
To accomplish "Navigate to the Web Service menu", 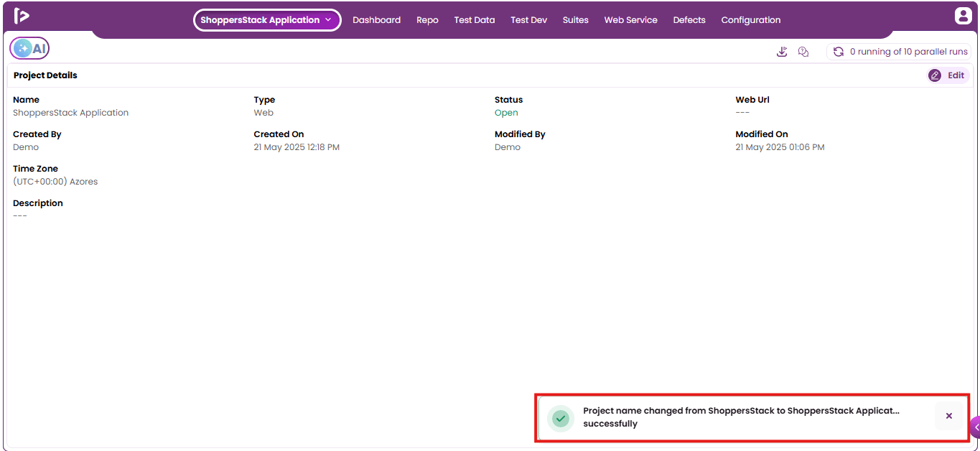I will (x=631, y=20).
